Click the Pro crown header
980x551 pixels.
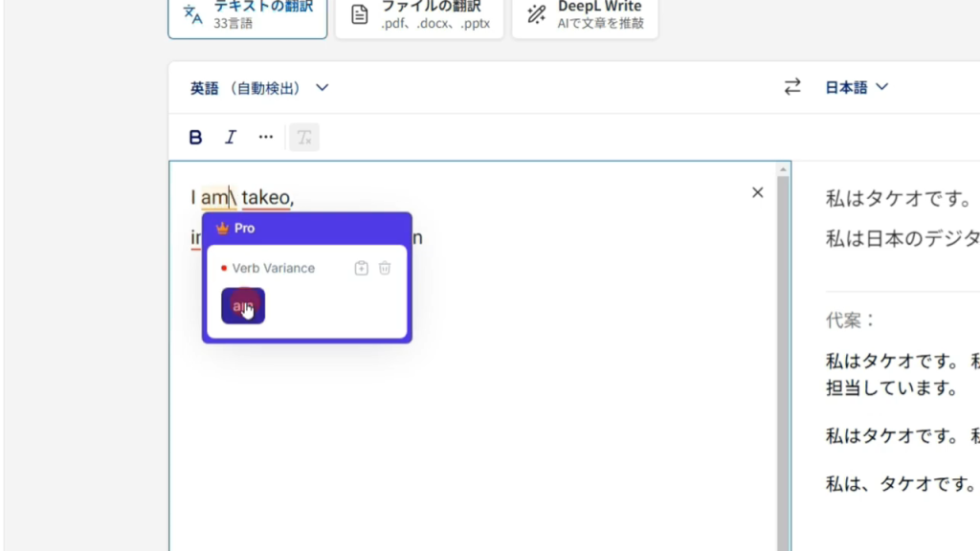307,228
